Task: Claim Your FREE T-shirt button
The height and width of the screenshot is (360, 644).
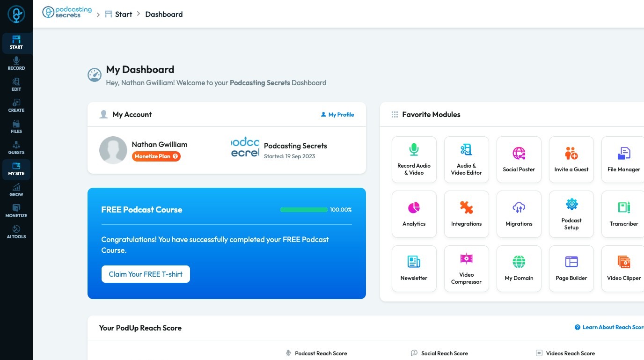Action: click(146, 274)
